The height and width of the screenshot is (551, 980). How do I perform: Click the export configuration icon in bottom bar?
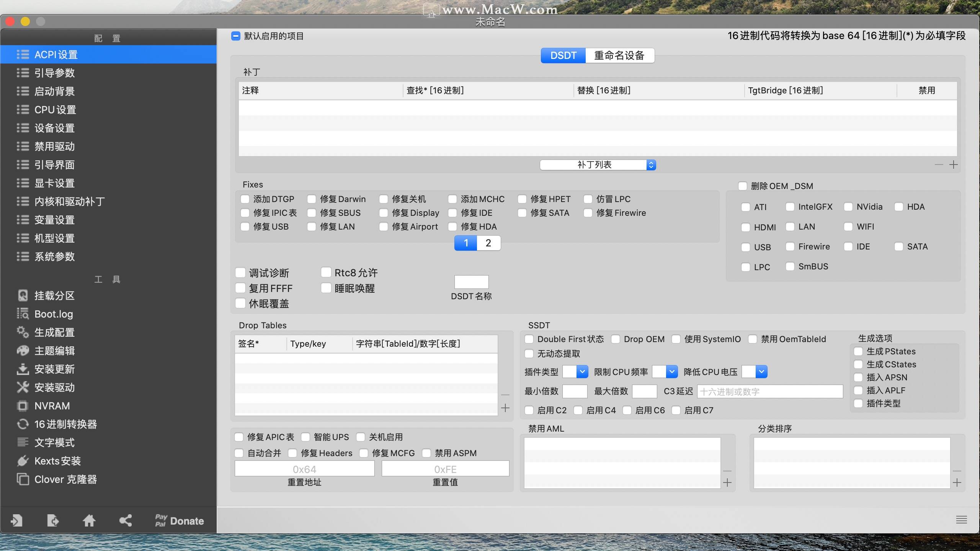pyautogui.click(x=53, y=520)
